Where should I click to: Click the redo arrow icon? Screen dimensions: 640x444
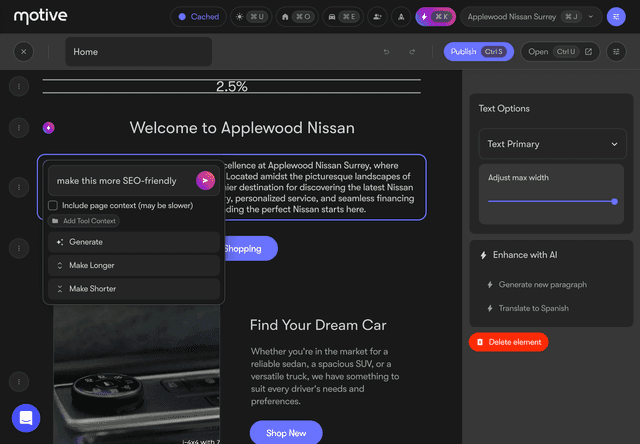pyautogui.click(x=412, y=52)
